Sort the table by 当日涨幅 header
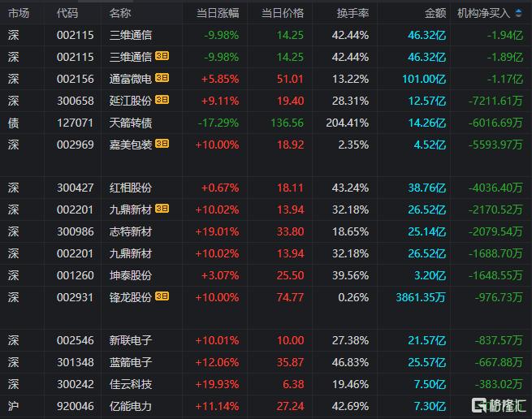 218,13
